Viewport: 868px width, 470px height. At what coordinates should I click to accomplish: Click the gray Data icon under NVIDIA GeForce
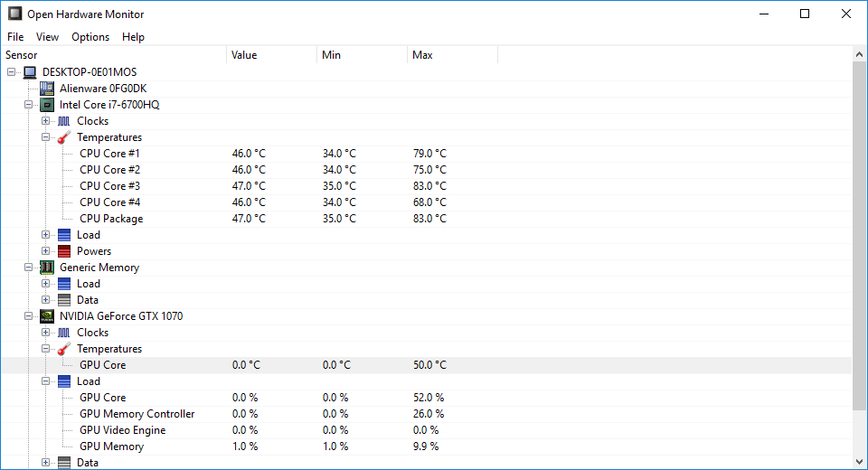(64, 463)
